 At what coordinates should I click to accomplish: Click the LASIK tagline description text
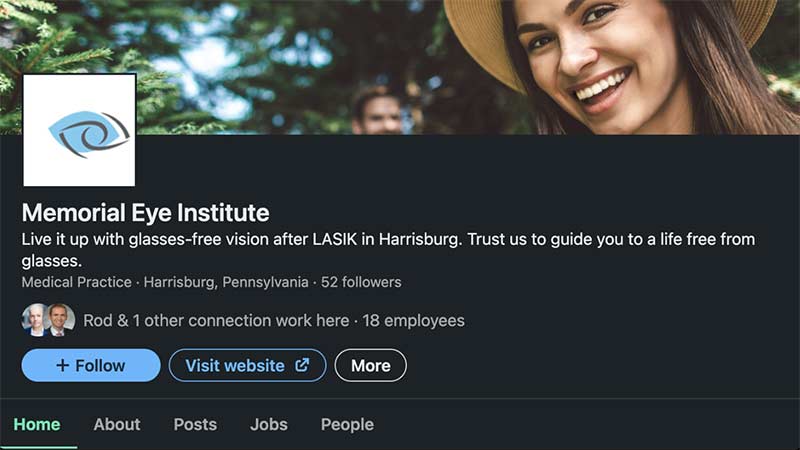(387, 240)
